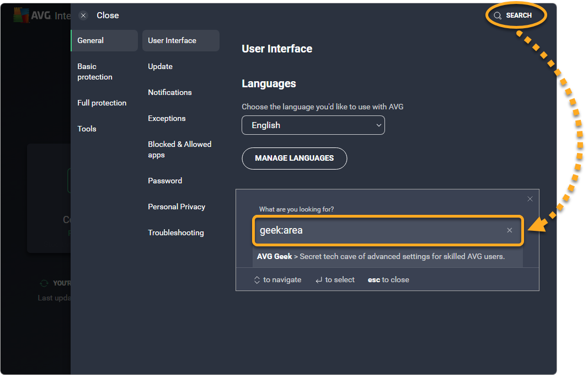Select the Password settings item
Screen dimensions: 588x375
pos(165,181)
